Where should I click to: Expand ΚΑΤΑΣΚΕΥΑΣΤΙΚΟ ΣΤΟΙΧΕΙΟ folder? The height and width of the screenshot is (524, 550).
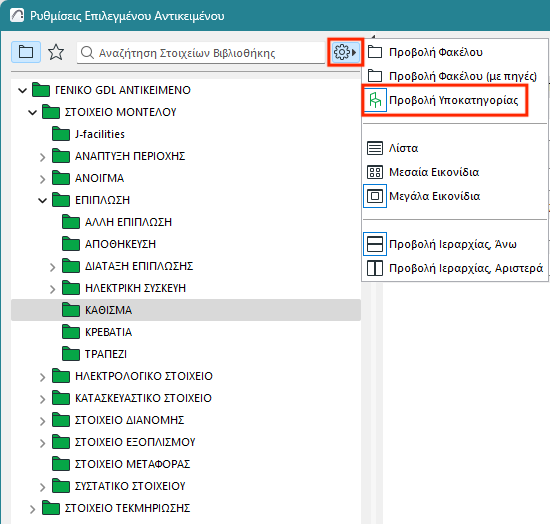(x=42, y=399)
